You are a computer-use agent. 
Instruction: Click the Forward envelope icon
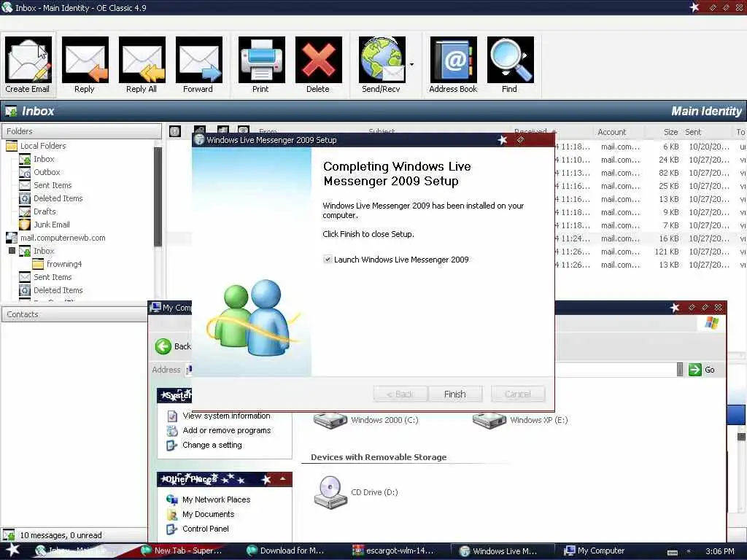(x=198, y=60)
